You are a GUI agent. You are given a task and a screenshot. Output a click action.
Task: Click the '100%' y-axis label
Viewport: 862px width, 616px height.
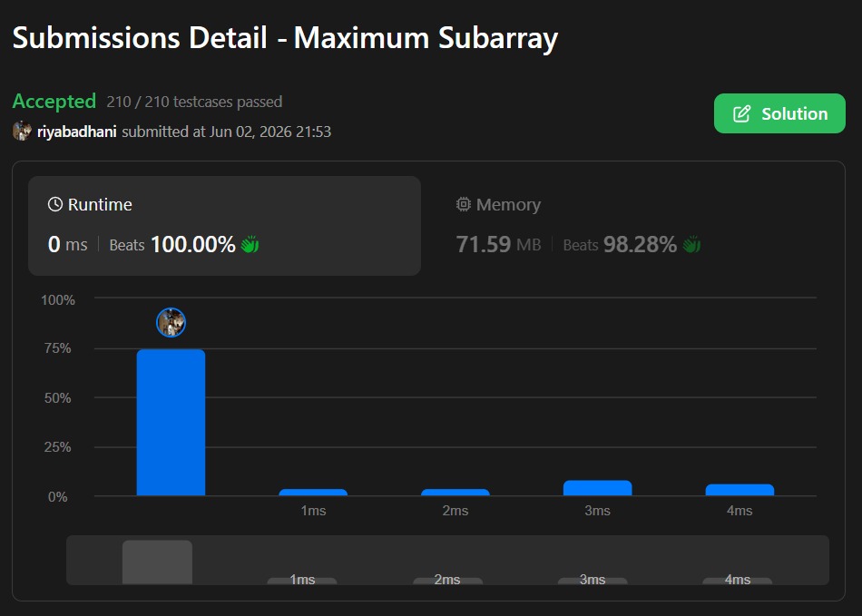click(58, 300)
